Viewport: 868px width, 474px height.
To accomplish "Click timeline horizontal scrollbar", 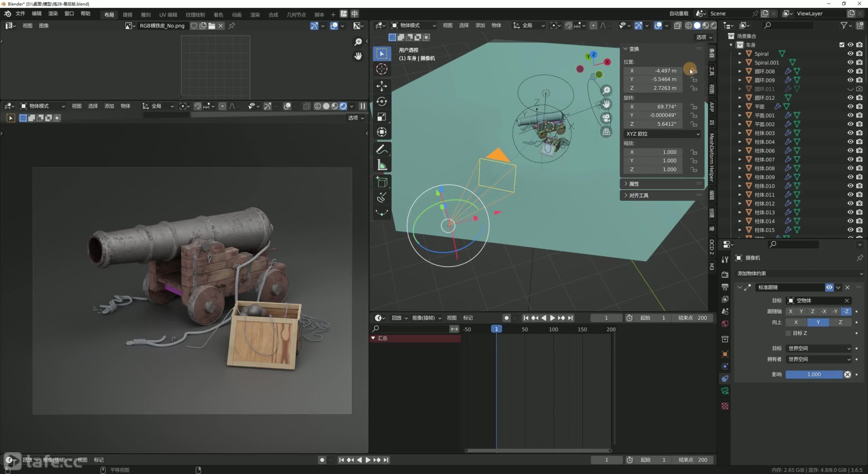I will pos(538,451).
